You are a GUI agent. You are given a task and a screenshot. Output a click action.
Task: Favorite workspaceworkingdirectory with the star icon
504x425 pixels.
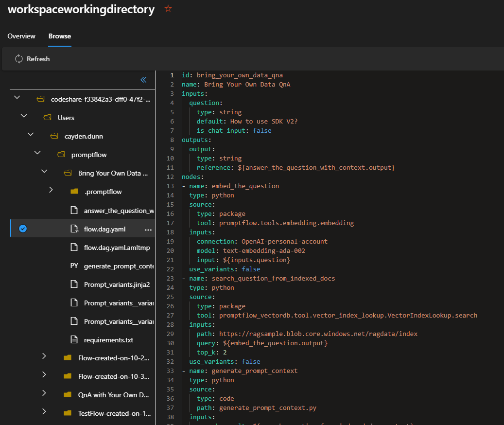pyautogui.click(x=168, y=9)
